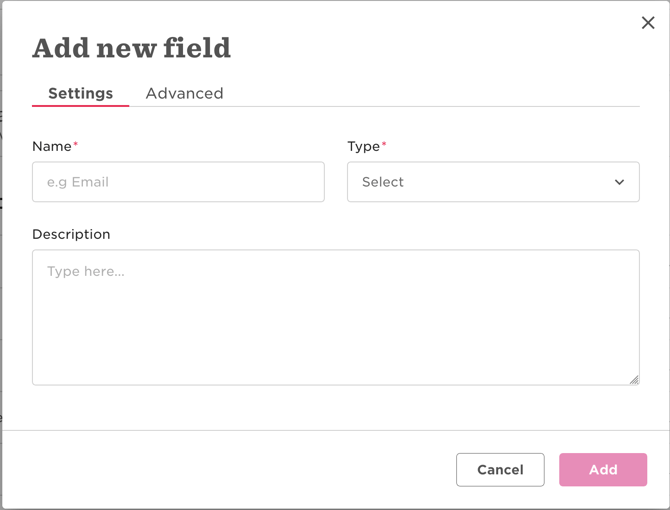The image size is (670, 510).
Task: Click the "Add new field" heading
Action: coord(131,48)
